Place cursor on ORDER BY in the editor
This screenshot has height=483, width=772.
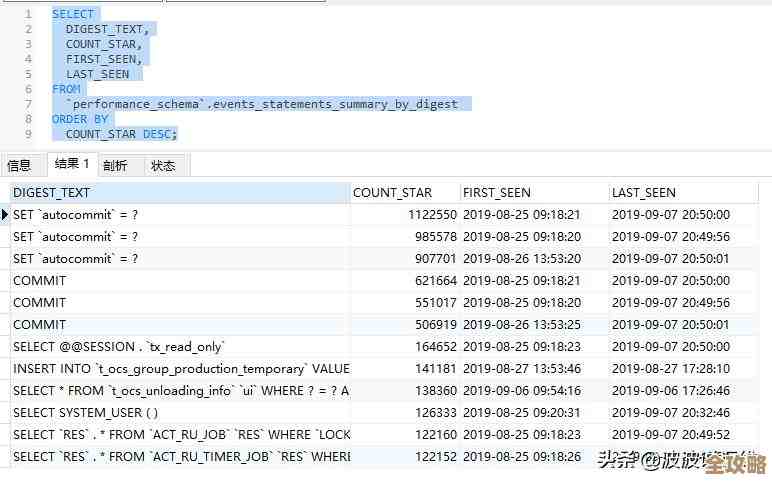[80, 119]
